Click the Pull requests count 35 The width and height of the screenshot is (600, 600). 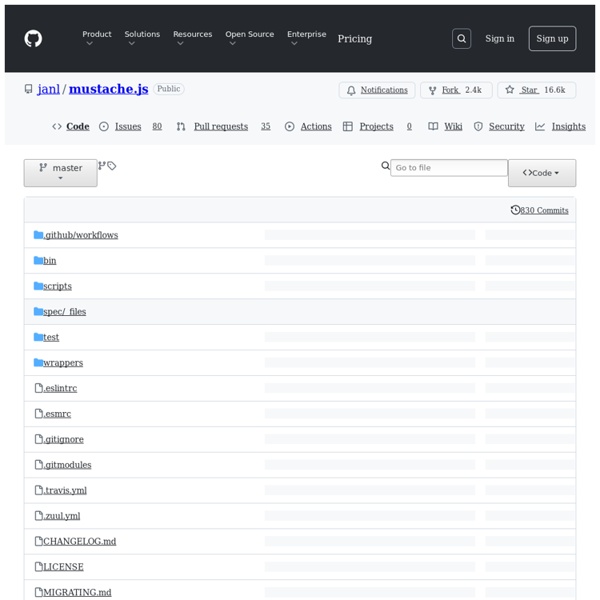(266, 127)
